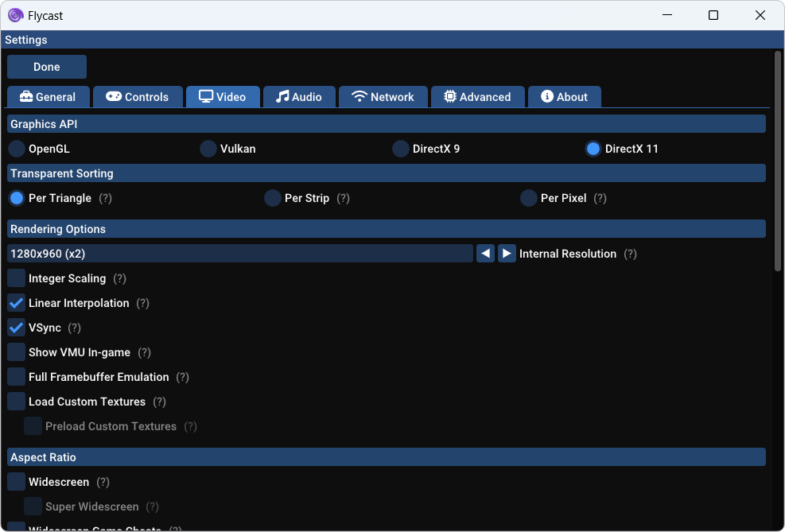The width and height of the screenshot is (785, 532).
Task: Click Linear Interpolation help marker
Action: pos(142,303)
